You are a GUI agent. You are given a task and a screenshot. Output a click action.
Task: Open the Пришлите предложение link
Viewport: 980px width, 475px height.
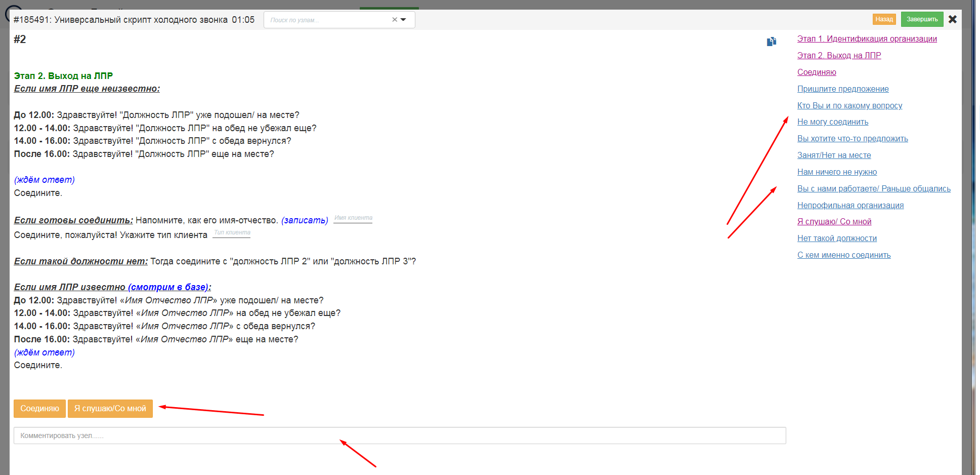[x=843, y=89]
